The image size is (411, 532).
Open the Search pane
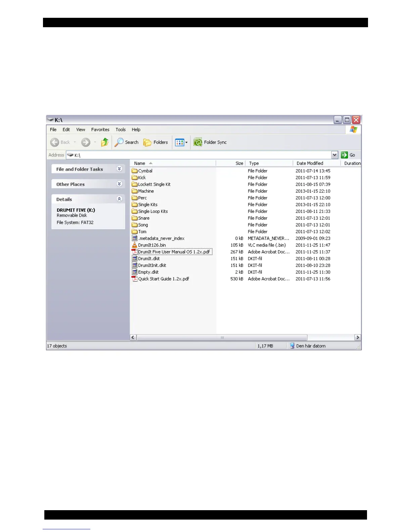127,142
